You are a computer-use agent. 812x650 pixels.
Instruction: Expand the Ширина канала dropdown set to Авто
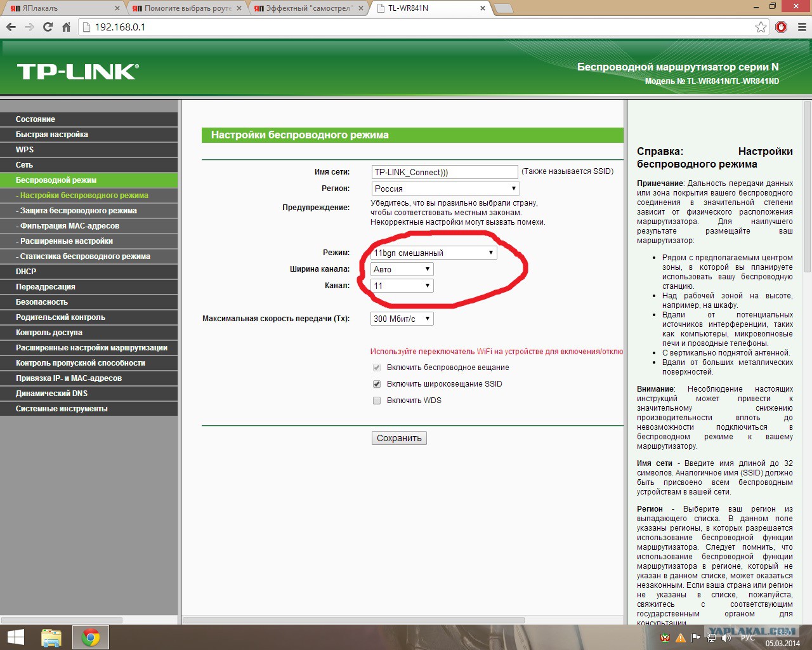click(x=402, y=269)
